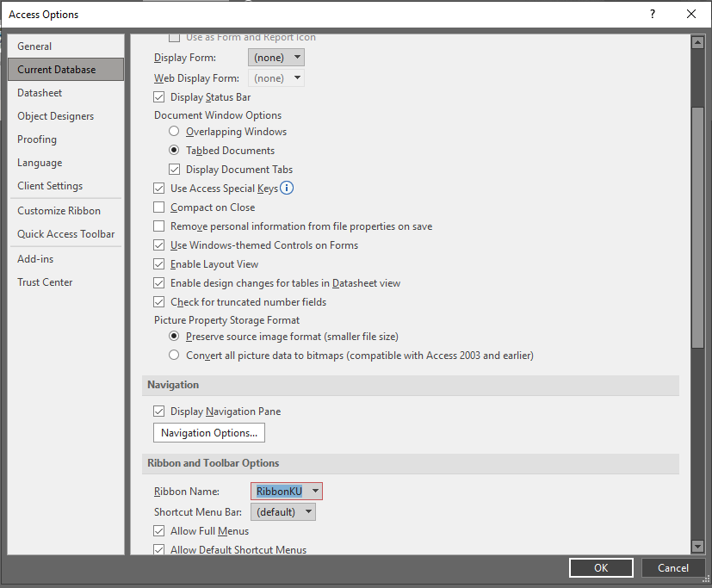This screenshot has width=712, height=588.
Task: Uncheck Check for truncated number fields
Action: (159, 302)
